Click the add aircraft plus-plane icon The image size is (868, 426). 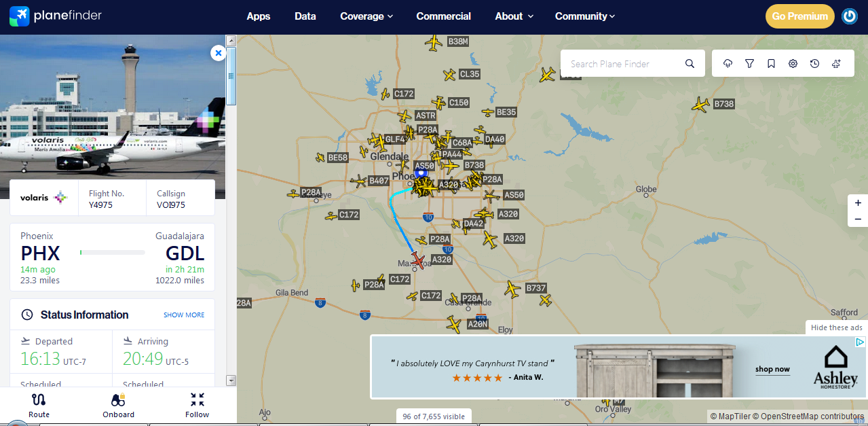(836, 64)
